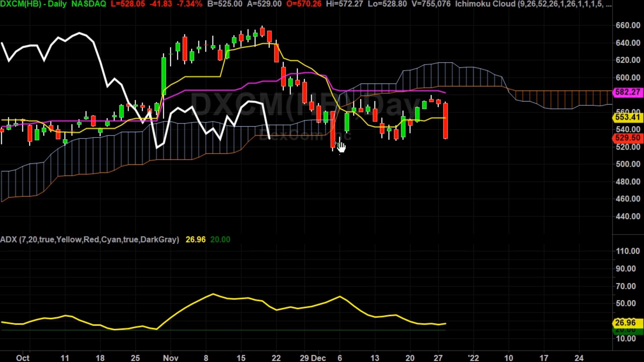The width and height of the screenshot is (644, 362).
Task: Click the large red last candle on Dec 28
Action: (x=445, y=121)
